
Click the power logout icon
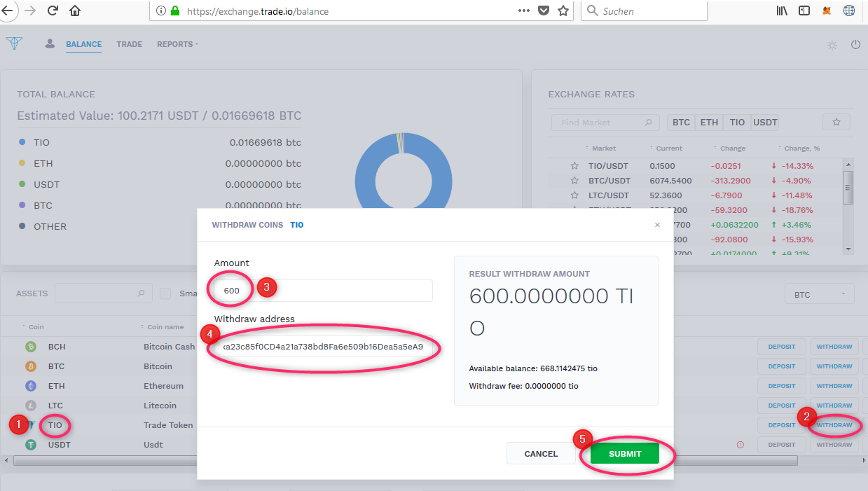[x=855, y=44]
